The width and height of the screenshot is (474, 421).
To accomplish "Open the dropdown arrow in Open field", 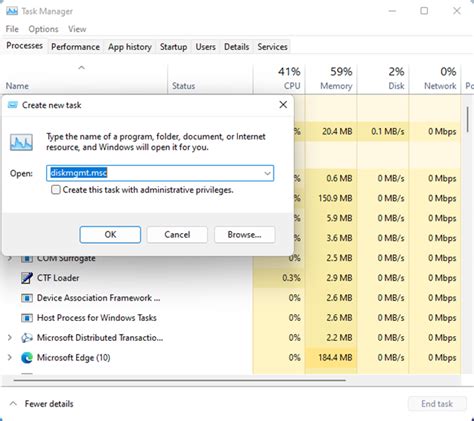I will (267, 173).
